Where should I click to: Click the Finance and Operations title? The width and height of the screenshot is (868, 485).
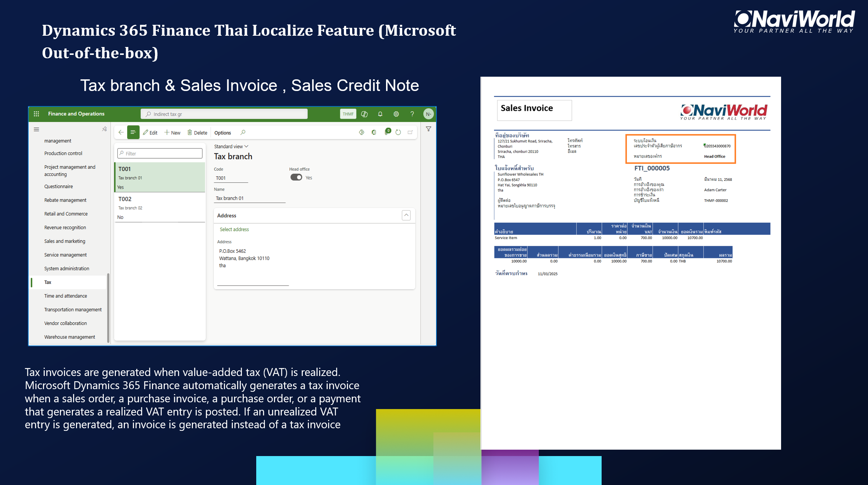click(76, 114)
